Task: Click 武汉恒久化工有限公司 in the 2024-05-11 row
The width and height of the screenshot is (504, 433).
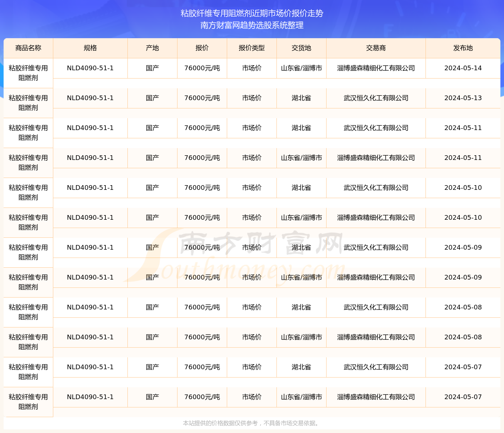Action: (x=376, y=128)
